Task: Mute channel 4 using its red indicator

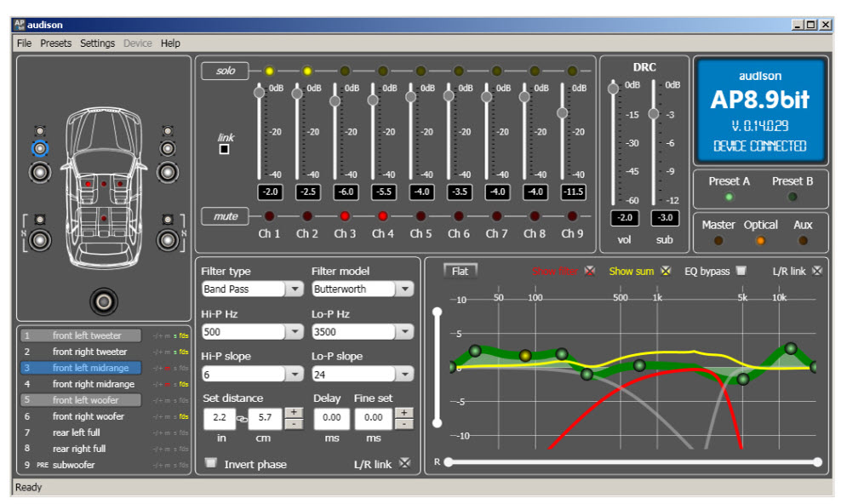Action: point(382,216)
